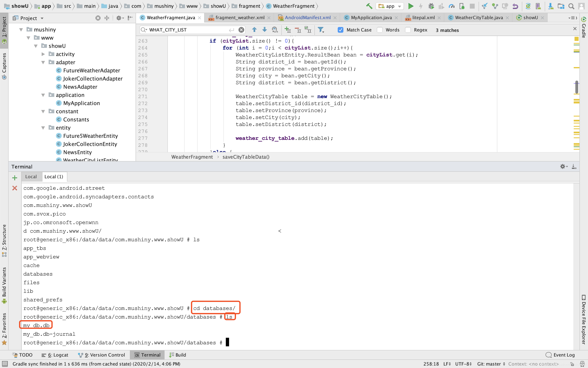Select the Local terminal tab

(x=31, y=177)
